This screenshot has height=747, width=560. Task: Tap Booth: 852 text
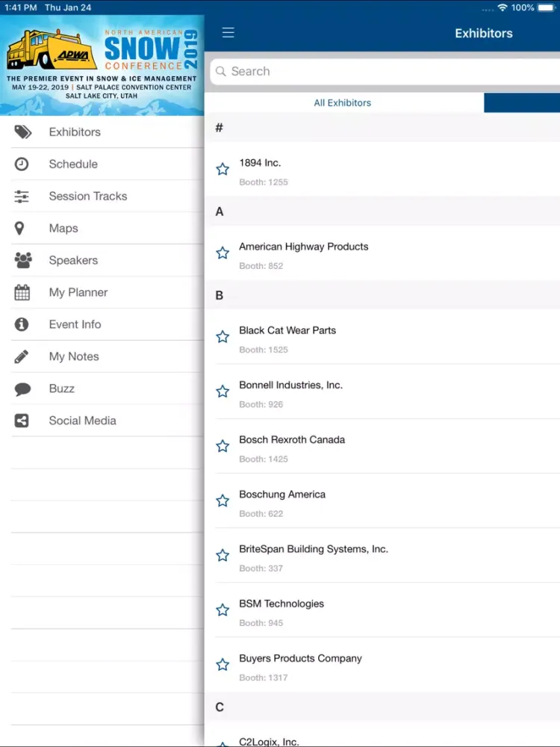pos(261,266)
